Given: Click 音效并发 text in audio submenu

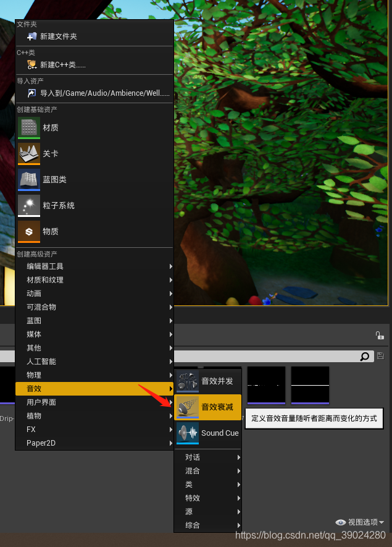Looking at the screenshot, I should click(x=217, y=381).
